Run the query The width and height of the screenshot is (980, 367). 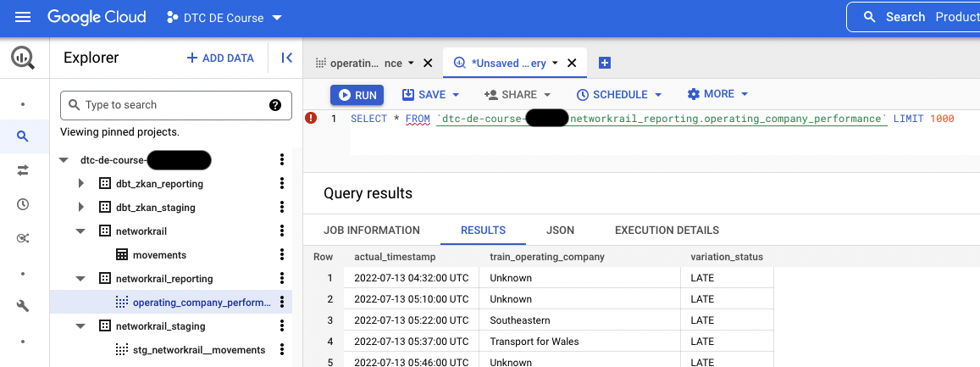click(357, 95)
